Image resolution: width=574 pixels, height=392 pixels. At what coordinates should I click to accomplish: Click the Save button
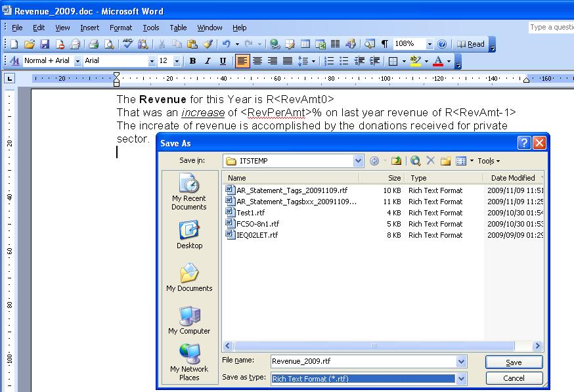(x=513, y=362)
